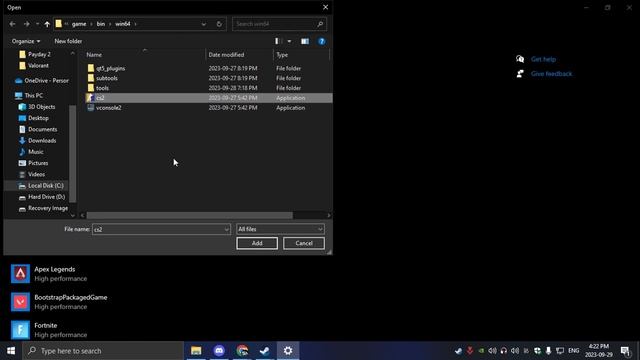Screen dimensions: 640x360
Task: Create a New folder
Action: [68, 41]
